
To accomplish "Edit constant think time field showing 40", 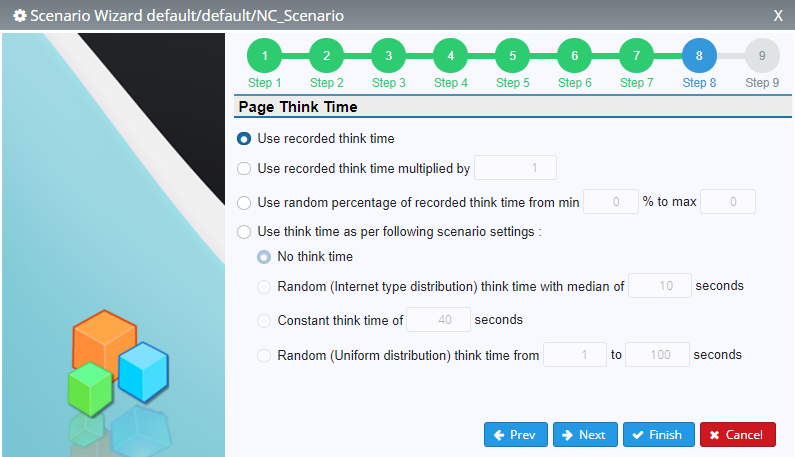I will point(439,320).
